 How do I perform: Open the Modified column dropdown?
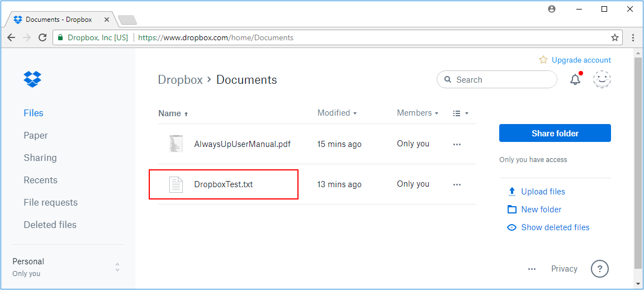pos(337,113)
